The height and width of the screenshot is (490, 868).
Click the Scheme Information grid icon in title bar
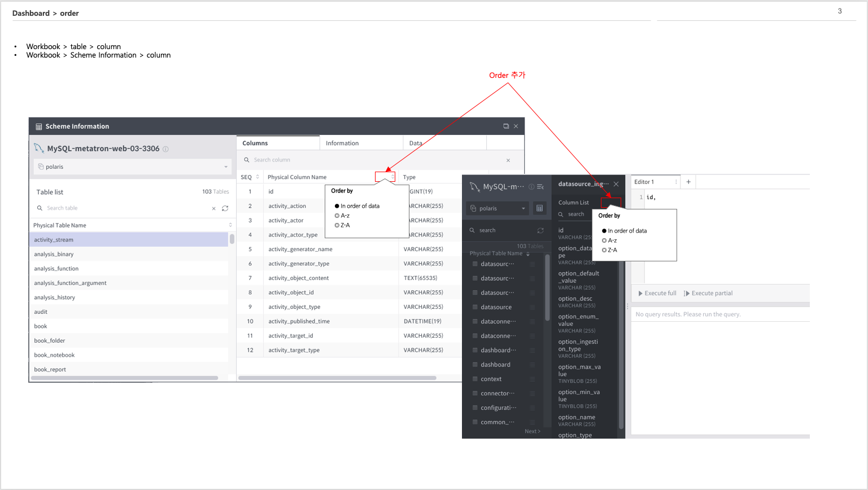pos(39,126)
